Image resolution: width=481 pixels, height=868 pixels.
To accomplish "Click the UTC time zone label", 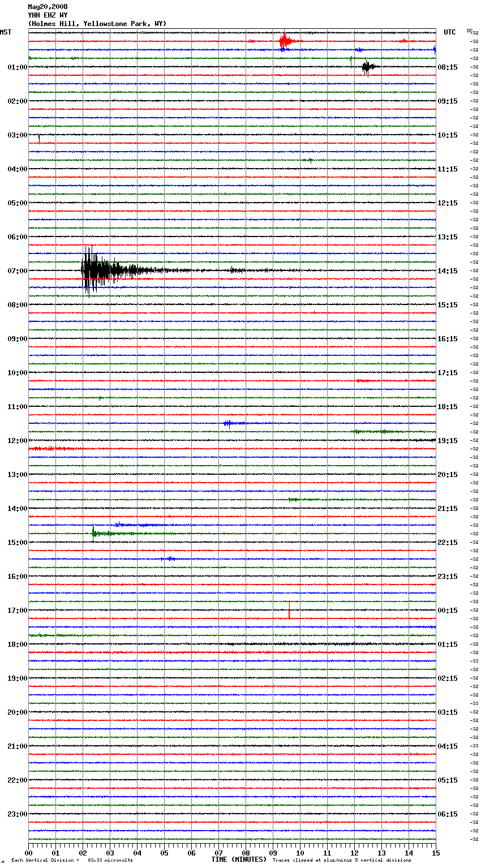I will click(449, 32).
